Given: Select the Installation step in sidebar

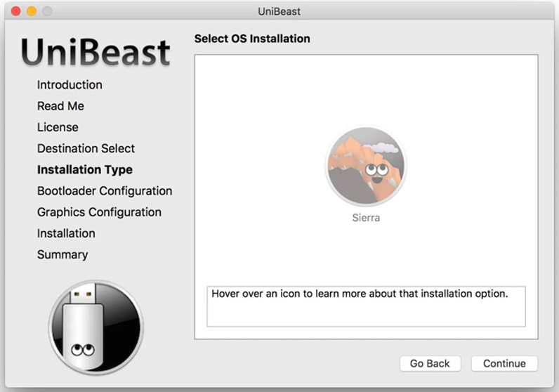Looking at the screenshot, I should click(66, 233).
